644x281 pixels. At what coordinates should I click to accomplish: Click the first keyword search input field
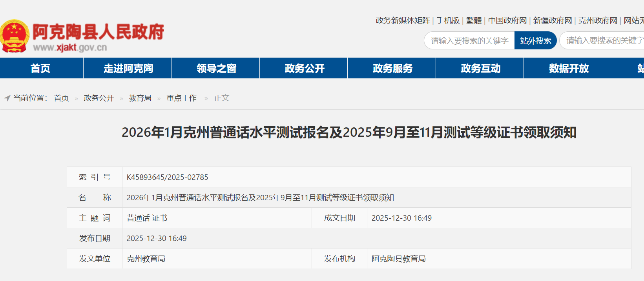(469, 41)
